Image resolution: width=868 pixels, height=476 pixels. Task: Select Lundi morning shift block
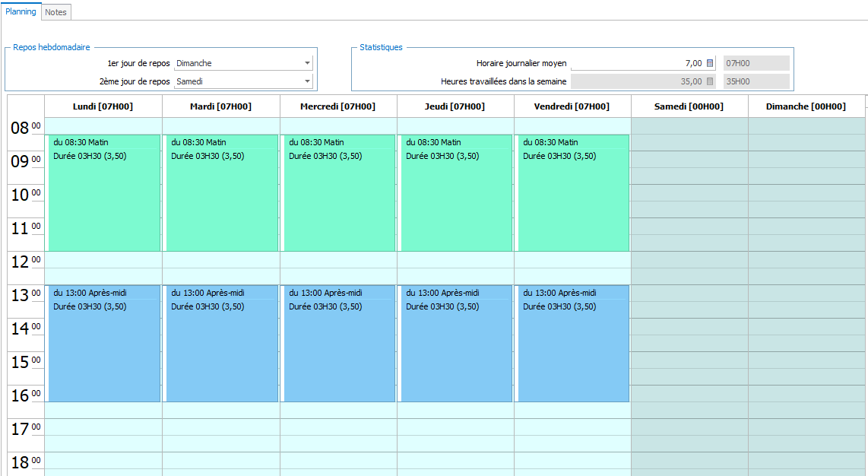pos(103,192)
